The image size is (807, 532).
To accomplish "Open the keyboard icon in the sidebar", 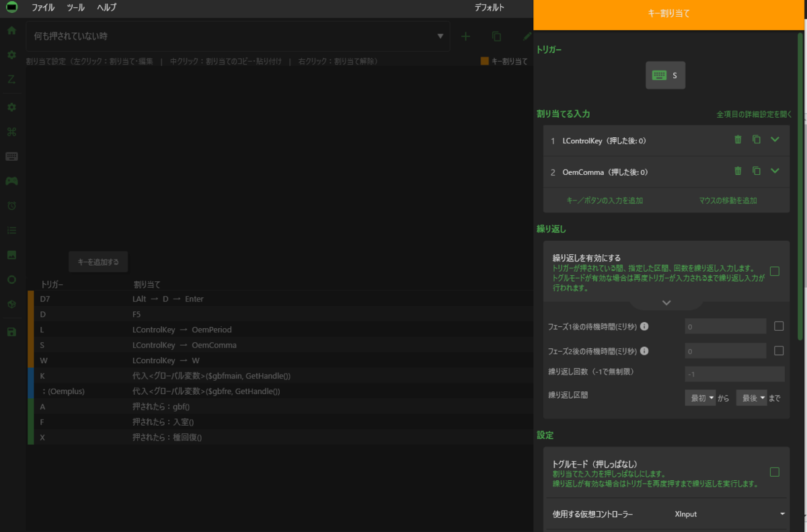I will (11, 156).
